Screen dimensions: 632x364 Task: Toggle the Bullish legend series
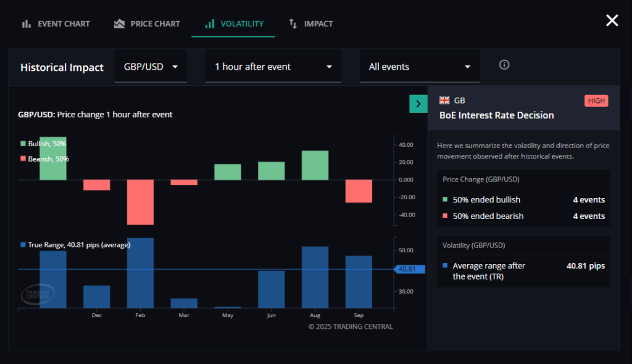(x=43, y=144)
